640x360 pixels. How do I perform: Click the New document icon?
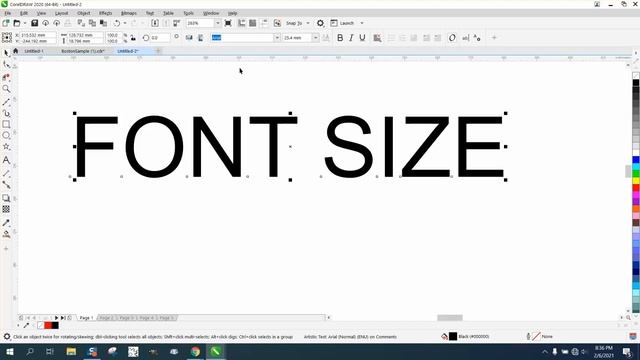(x=6, y=23)
